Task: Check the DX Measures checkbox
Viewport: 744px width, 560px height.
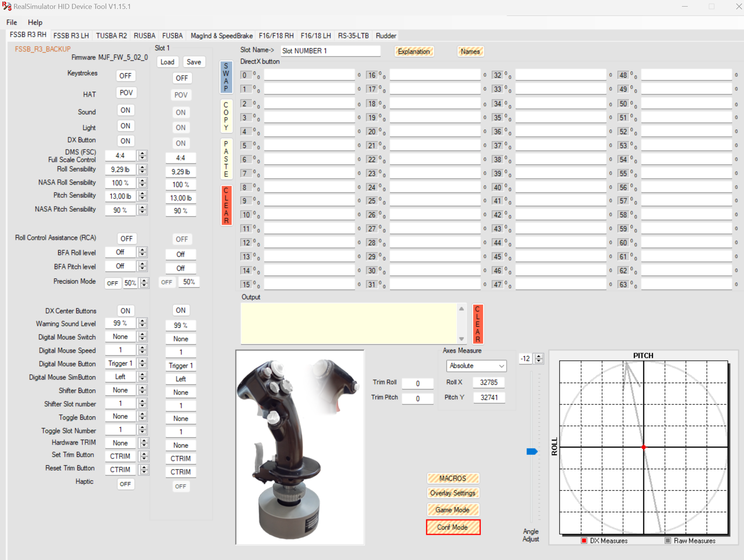Action: (x=584, y=541)
